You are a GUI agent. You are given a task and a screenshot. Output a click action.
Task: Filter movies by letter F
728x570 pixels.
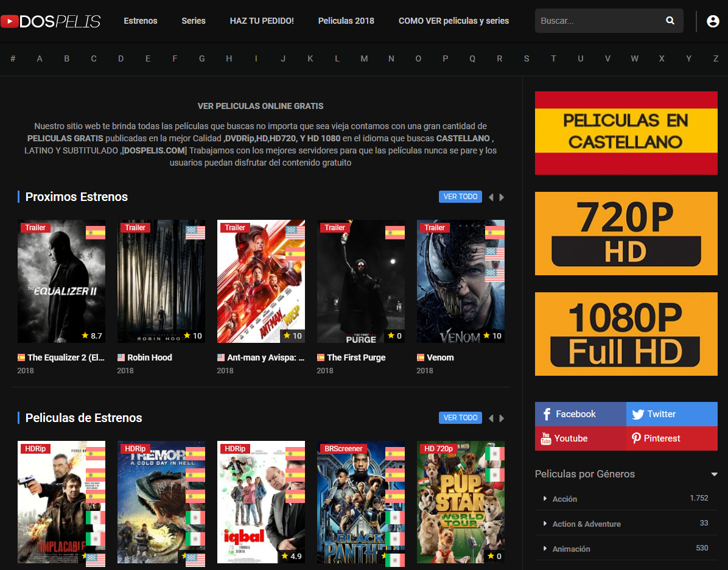(x=175, y=58)
